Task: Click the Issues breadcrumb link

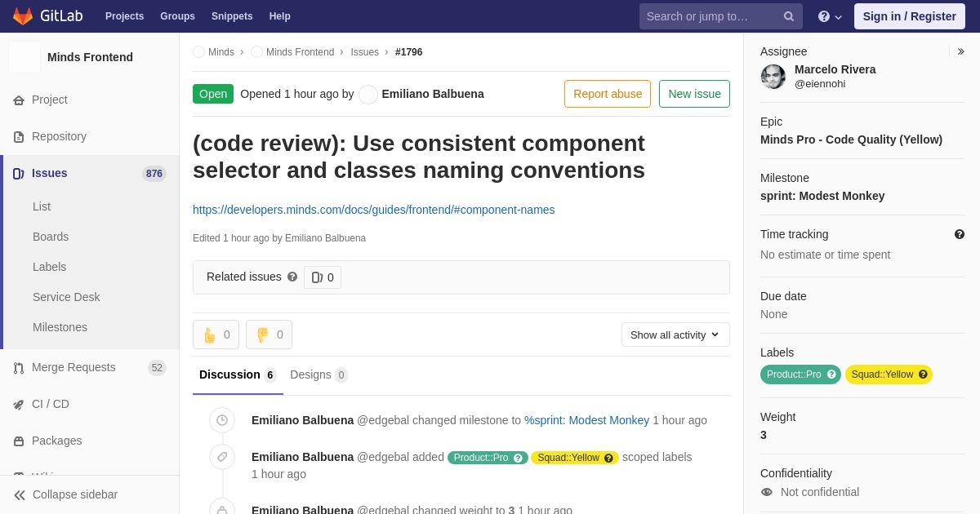Action: click(365, 52)
